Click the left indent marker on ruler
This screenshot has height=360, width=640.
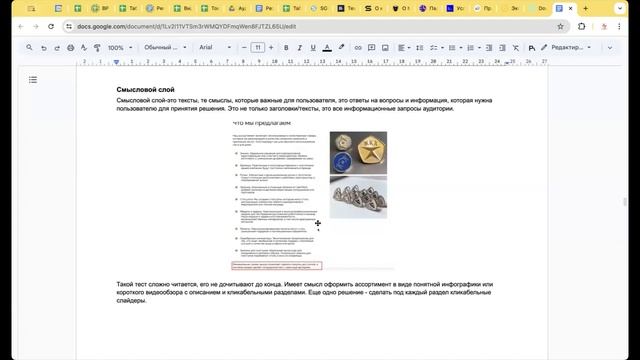coord(117,62)
